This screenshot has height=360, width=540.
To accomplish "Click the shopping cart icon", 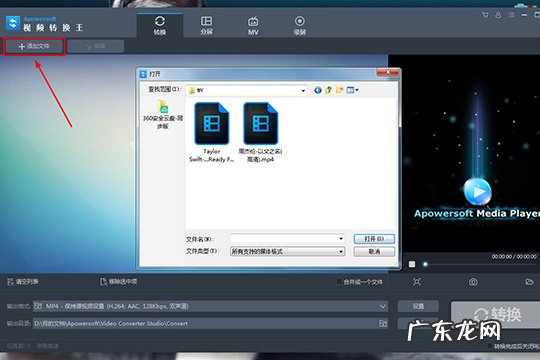I will (485, 15).
